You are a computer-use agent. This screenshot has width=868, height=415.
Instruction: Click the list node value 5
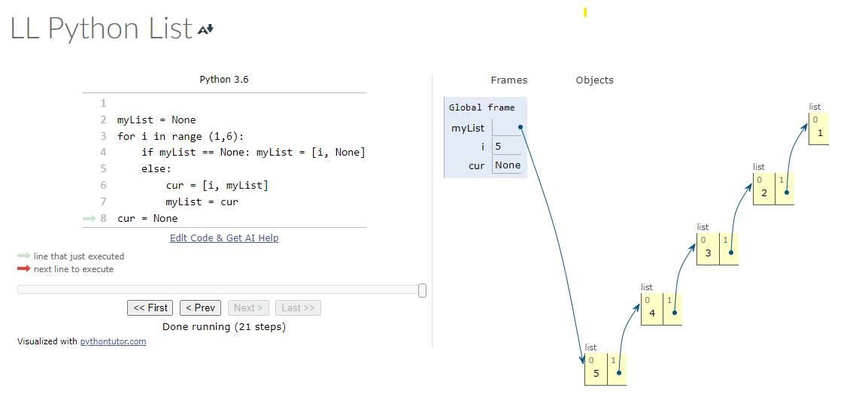(x=596, y=374)
